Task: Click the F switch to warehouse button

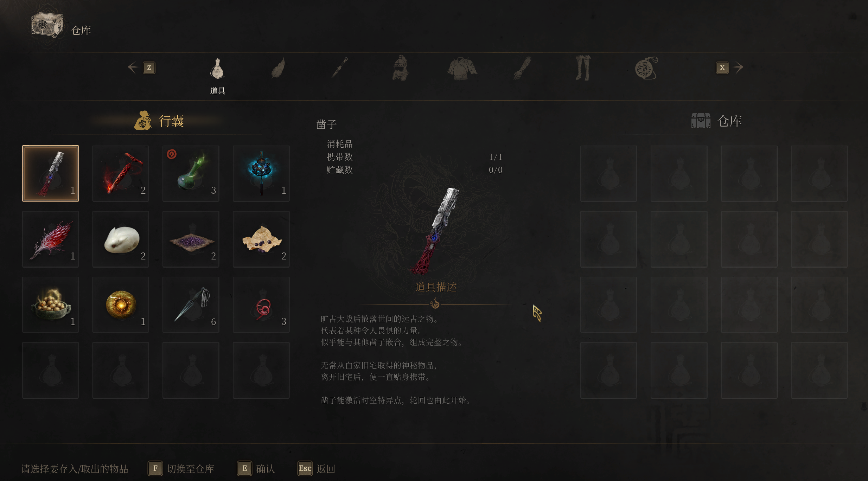Action: [x=181, y=468]
